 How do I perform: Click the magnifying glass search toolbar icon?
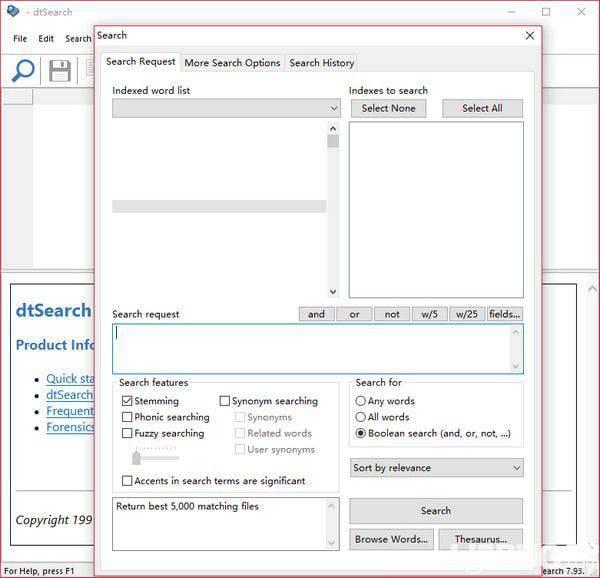(x=23, y=70)
